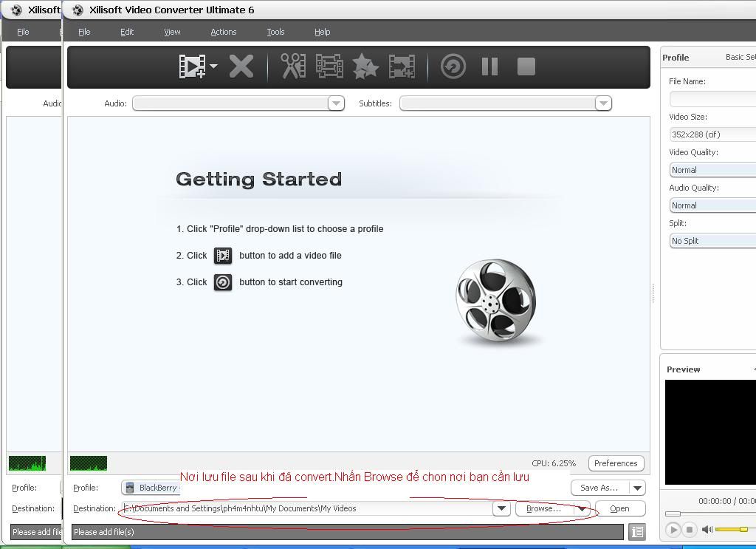Click the "Getting Started" heading
The width and height of the screenshot is (756, 549).
(259, 179)
